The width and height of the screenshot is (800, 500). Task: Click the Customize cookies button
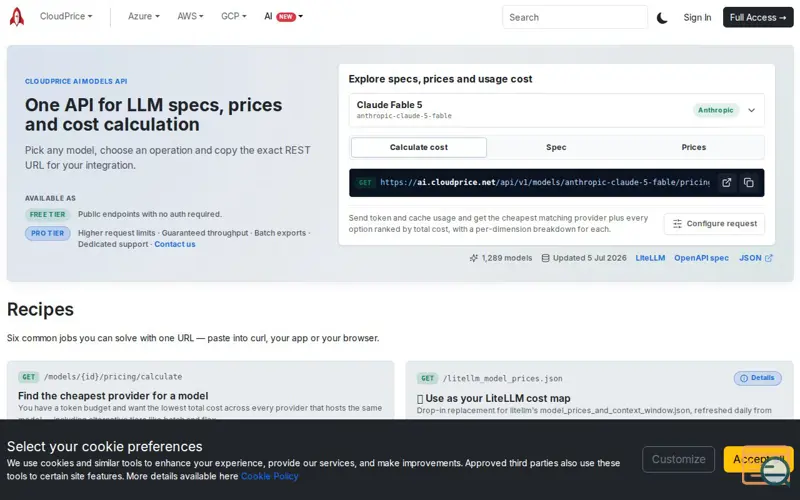point(678,459)
